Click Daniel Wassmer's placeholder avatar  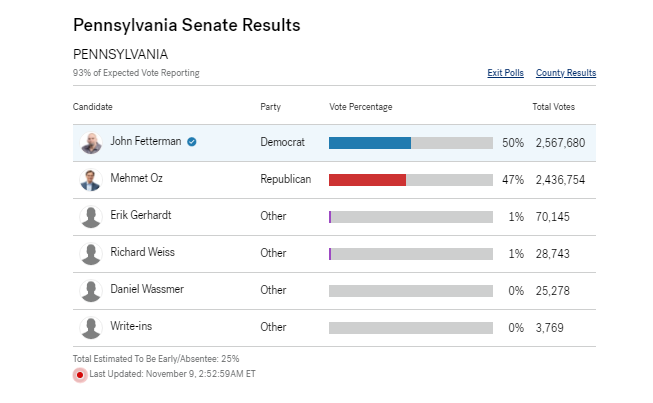tap(91, 291)
